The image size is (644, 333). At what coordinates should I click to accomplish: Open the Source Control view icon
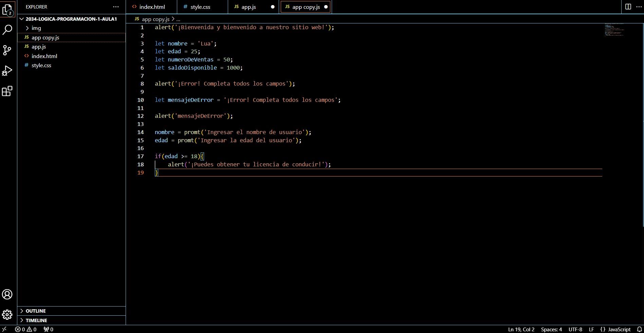coord(7,50)
